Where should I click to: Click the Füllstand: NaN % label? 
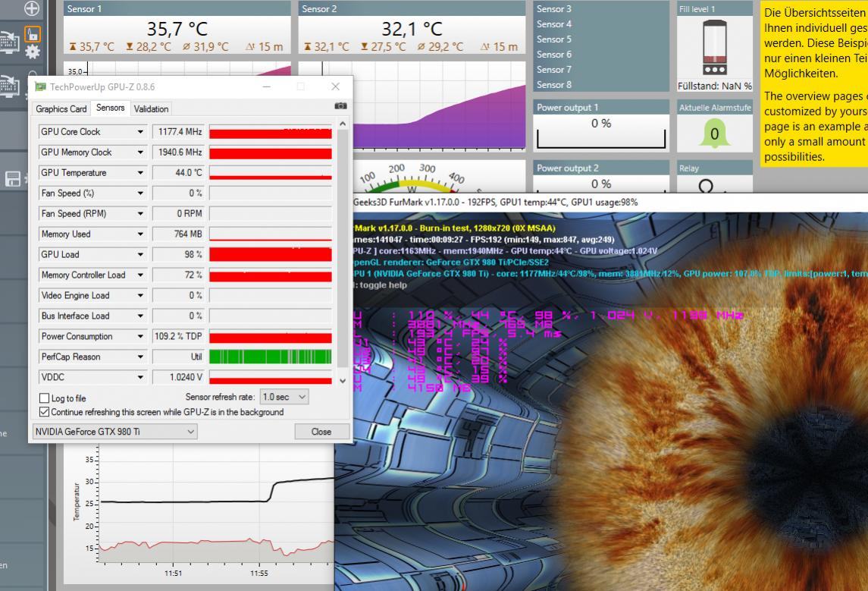coord(715,86)
